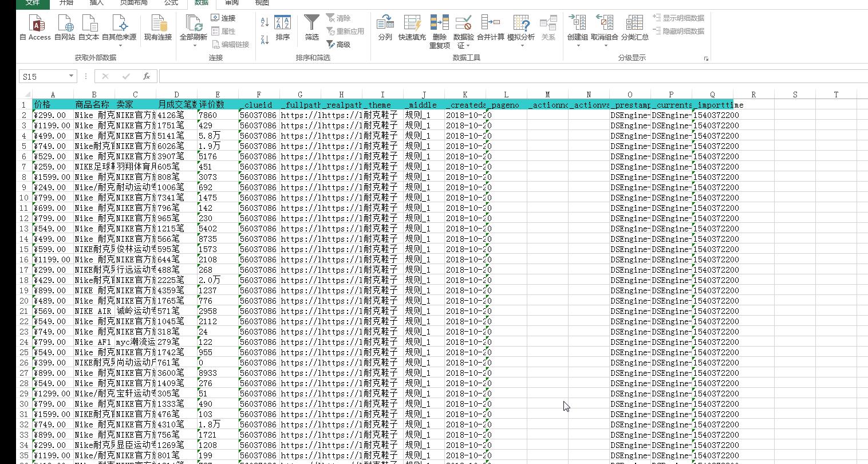Click 分列 text to columns

point(385,28)
